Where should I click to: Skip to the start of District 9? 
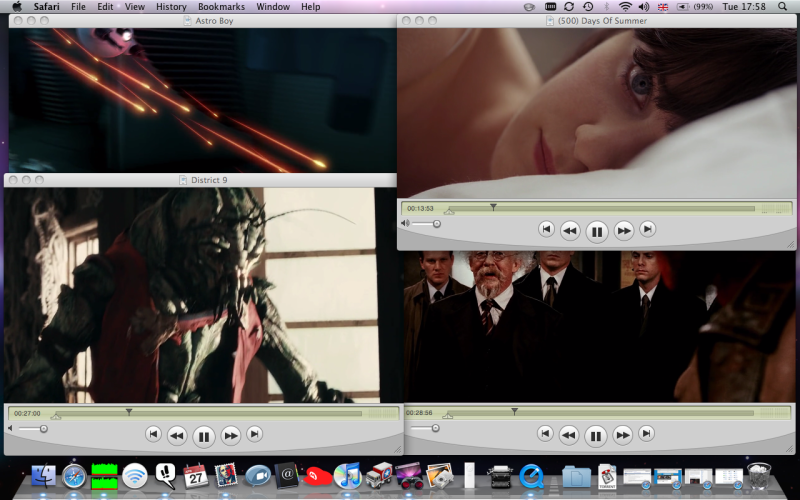tap(153, 434)
